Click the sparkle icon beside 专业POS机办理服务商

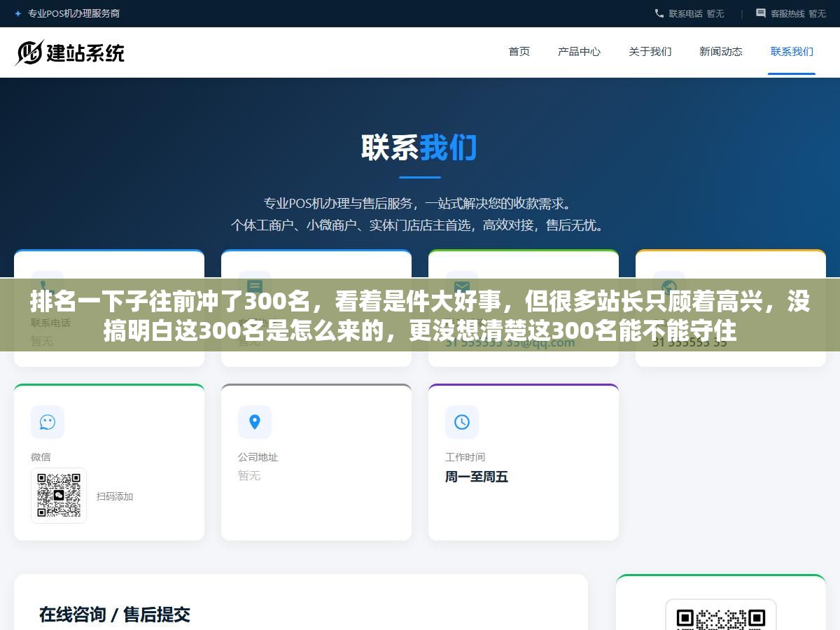18,13
